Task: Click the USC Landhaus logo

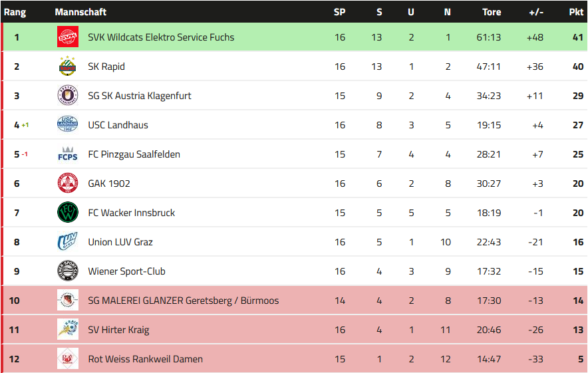Action: (68, 125)
